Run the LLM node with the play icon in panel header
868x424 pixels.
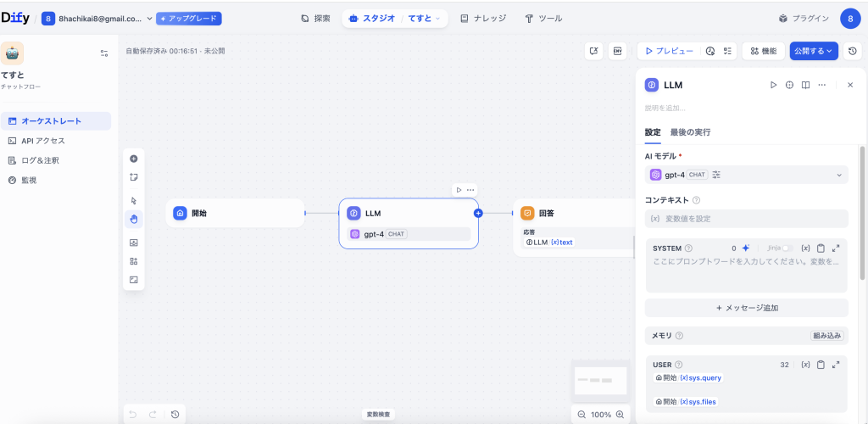pos(772,85)
